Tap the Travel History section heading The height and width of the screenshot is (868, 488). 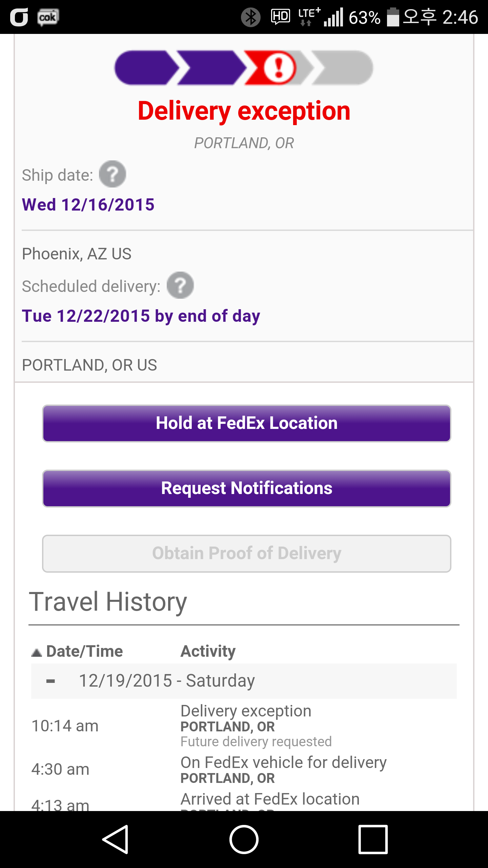(x=108, y=602)
